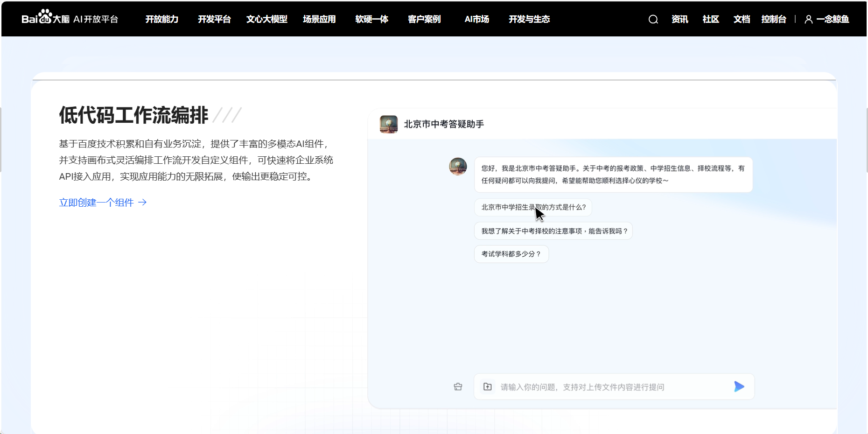Send the message with the blue arrow icon
The image size is (868, 434).
point(739,386)
